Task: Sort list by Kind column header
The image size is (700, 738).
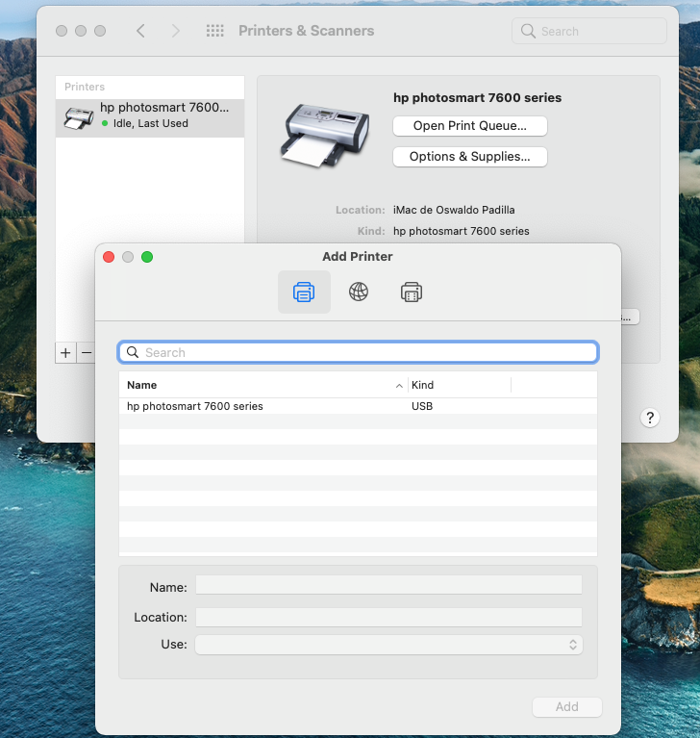Action: click(x=459, y=385)
